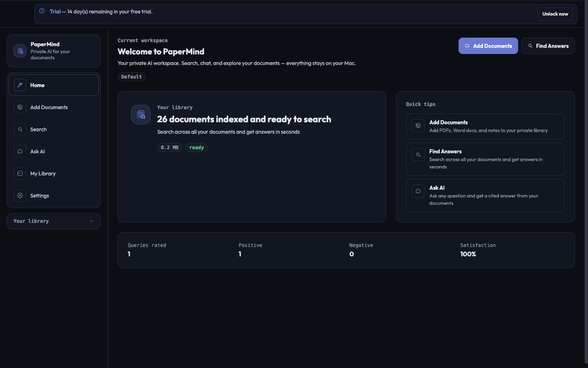
Task: Click the Settings gear icon in sidebar
Action: coord(20,195)
